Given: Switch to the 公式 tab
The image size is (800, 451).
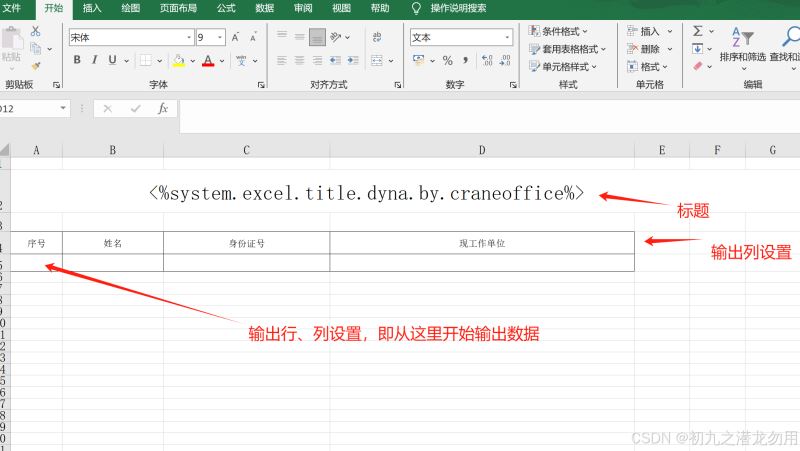Looking at the screenshot, I should (x=226, y=8).
